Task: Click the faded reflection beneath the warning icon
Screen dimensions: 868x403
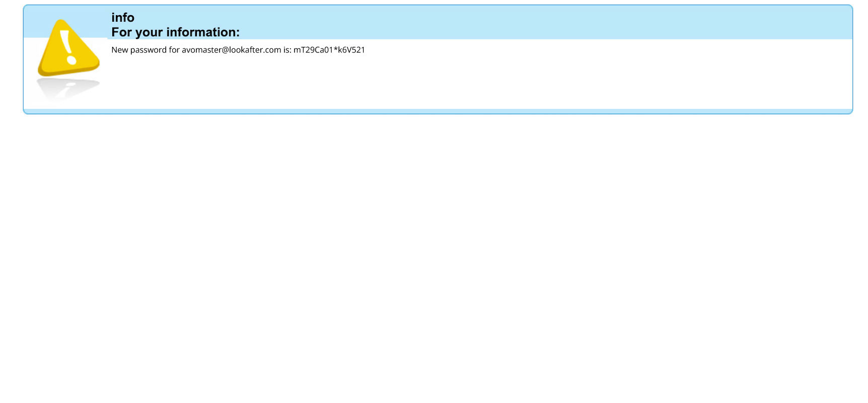Action: [x=67, y=89]
